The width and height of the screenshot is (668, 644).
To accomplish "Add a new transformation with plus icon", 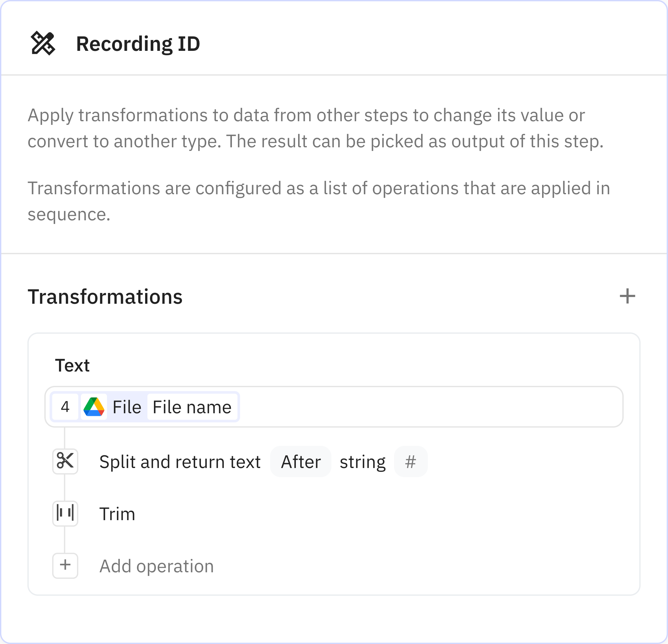I will click(x=627, y=296).
